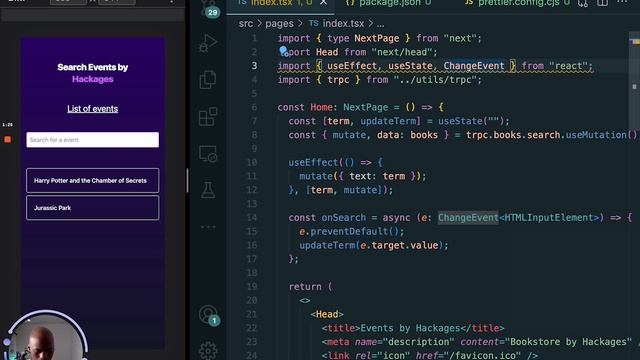Select the Jurassic Park card

point(93,208)
